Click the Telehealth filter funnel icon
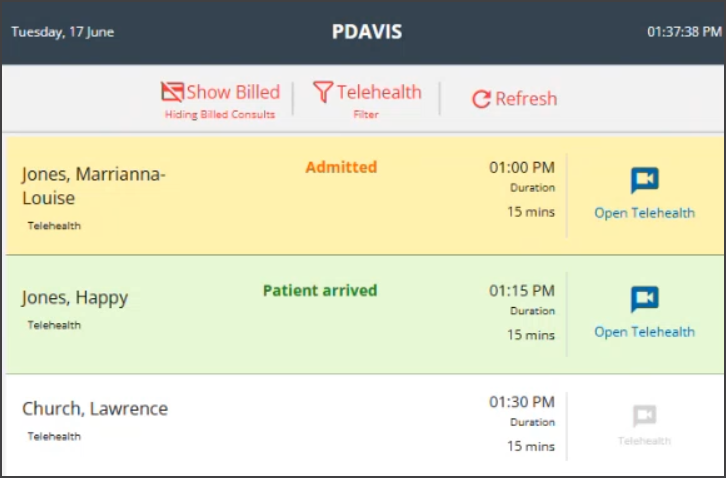 click(322, 92)
